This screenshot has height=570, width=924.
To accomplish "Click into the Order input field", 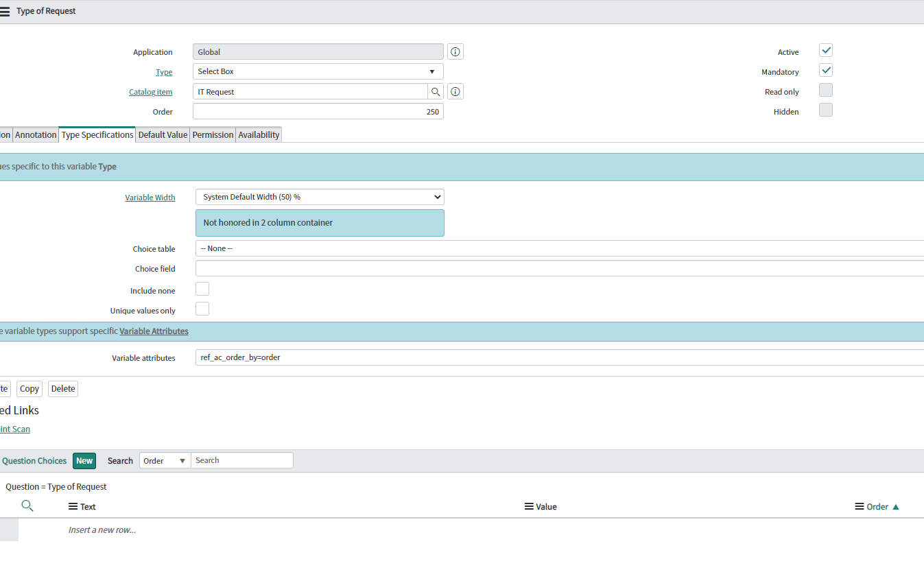I will (318, 111).
